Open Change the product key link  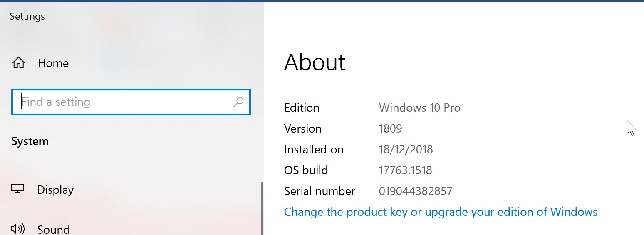(441, 212)
